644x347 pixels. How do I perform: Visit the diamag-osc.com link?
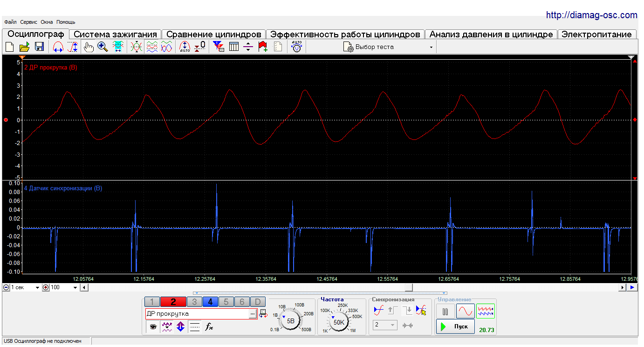[592, 15]
